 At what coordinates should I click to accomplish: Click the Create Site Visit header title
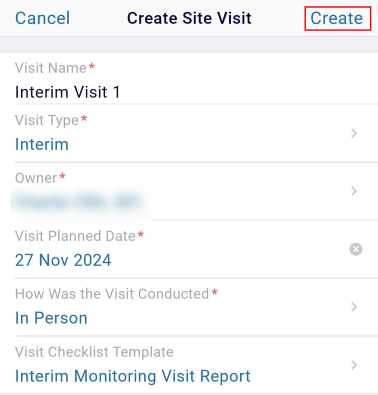(189, 18)
